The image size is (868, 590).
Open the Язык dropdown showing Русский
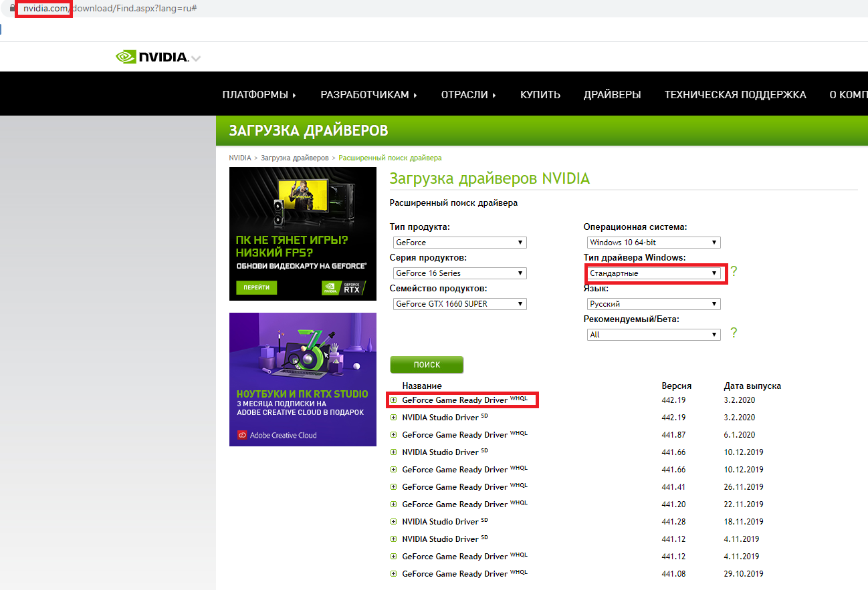click(654, 304)
